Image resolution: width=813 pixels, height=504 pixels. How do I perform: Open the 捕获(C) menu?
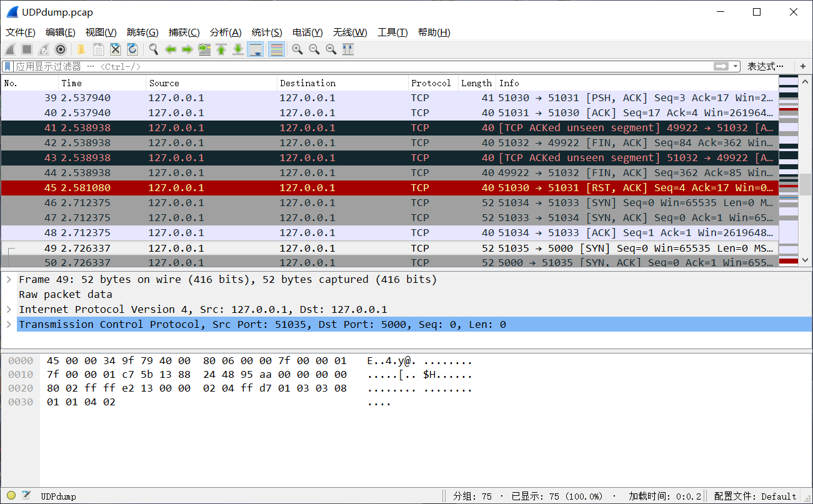pos(184,32)
